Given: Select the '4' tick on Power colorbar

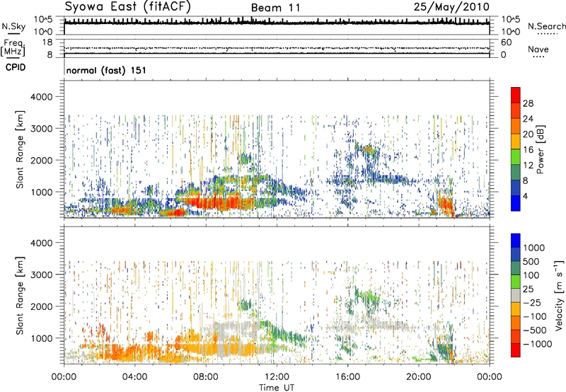Looking at the screenshot, I should 525,196.
